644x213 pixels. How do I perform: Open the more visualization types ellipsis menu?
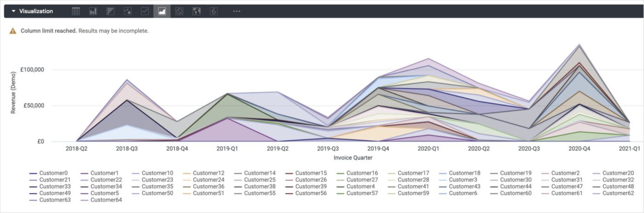click(x=236, y=11)
